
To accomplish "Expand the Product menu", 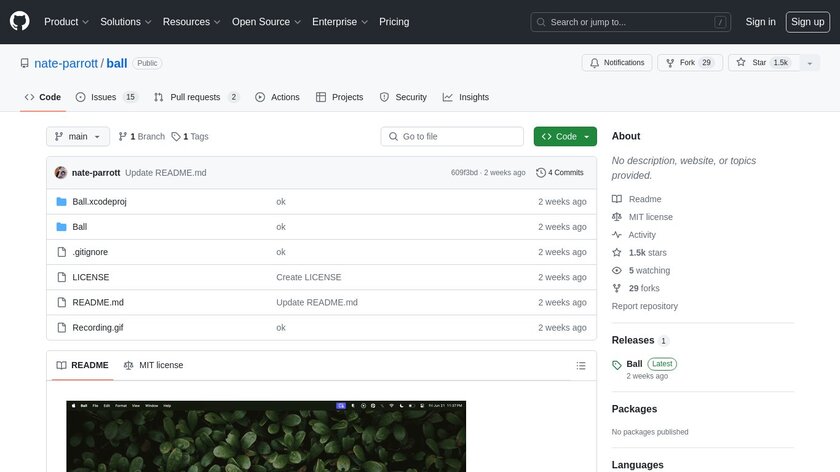I will (x=66, y=21).
